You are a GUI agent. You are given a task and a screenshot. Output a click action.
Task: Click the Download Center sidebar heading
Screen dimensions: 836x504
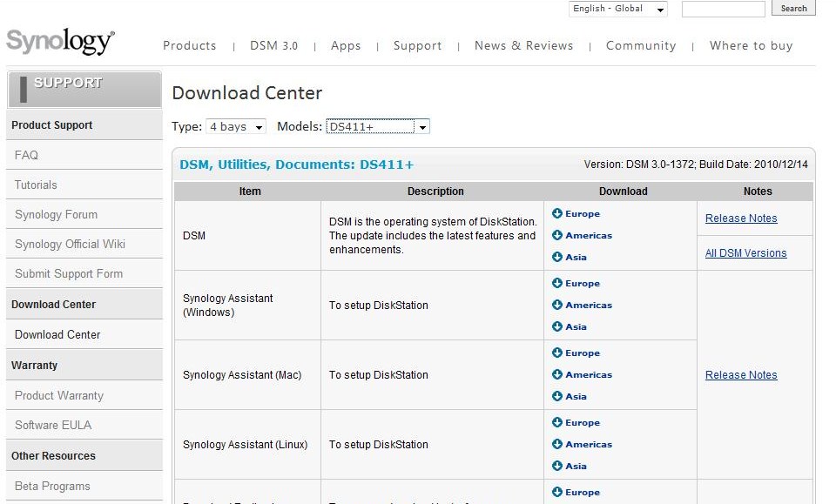click(x=84, y=304)
